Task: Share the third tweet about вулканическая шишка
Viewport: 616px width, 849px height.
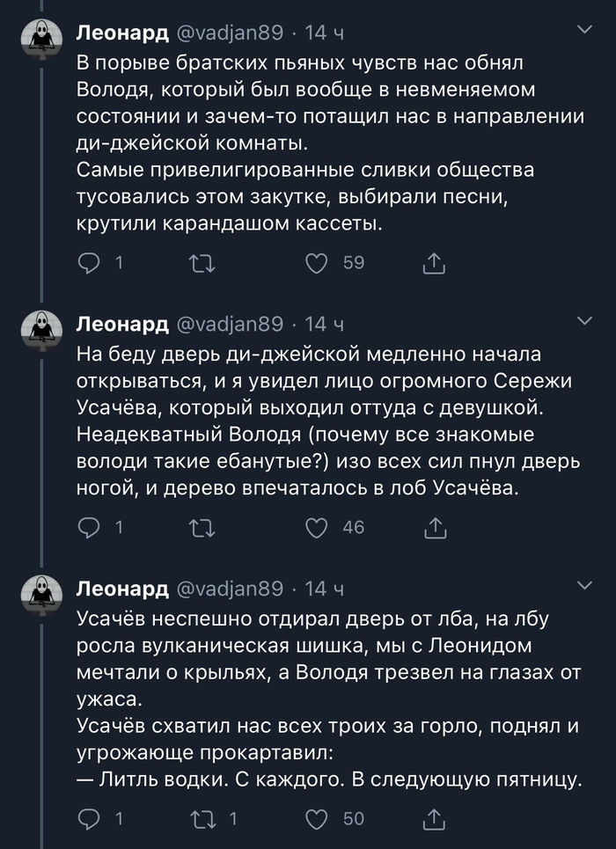Action: click(435, 819)
